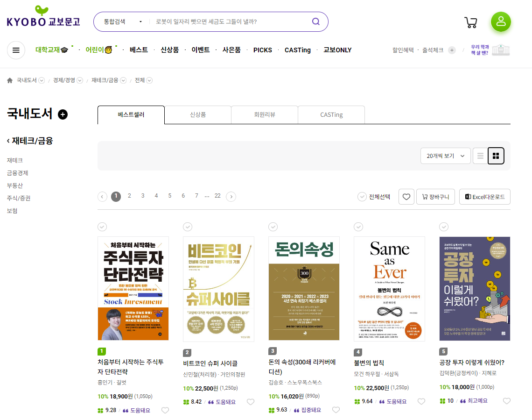Click the 최고예요 tag on 공장 투자

[x=474, y=401]
